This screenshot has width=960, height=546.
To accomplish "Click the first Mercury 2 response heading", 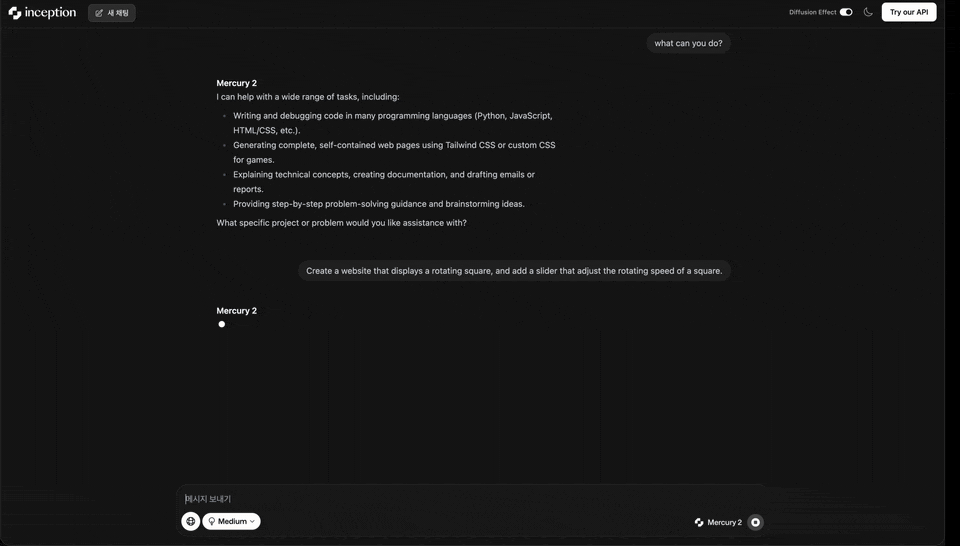I will pos(237,83).
